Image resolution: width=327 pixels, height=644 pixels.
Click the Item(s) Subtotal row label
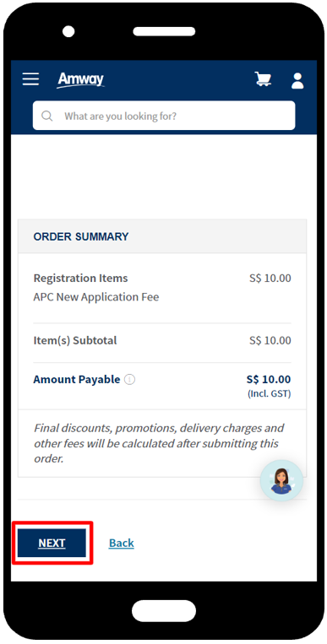75,340
